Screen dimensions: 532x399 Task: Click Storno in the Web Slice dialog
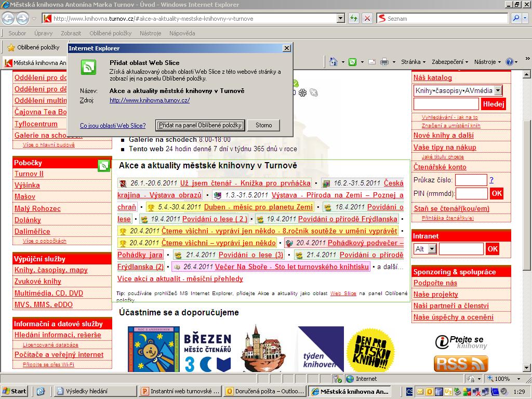(263, 125)
